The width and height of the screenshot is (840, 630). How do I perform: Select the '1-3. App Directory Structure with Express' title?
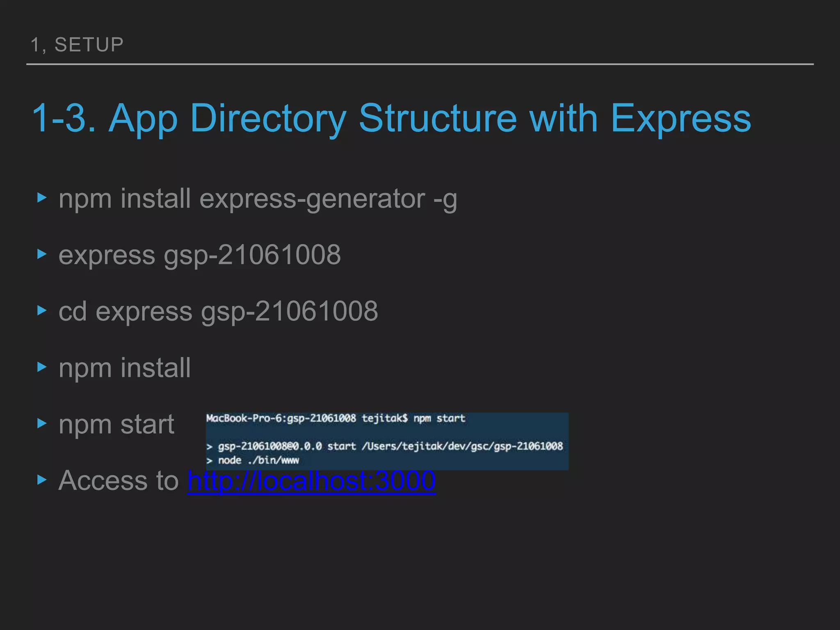391,118
